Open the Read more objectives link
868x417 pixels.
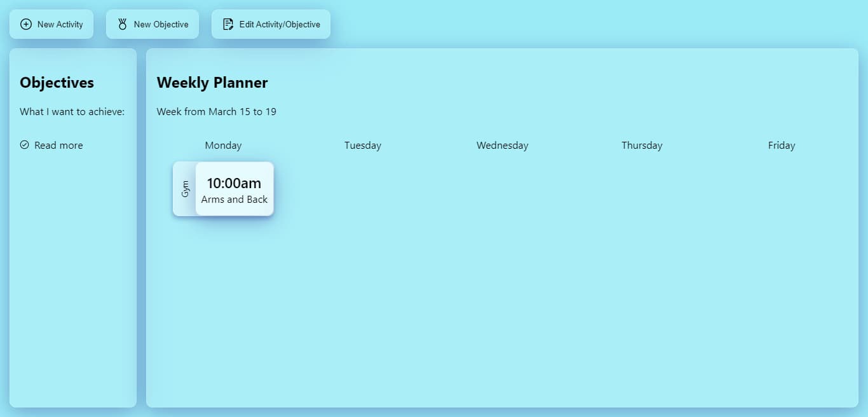58,145
